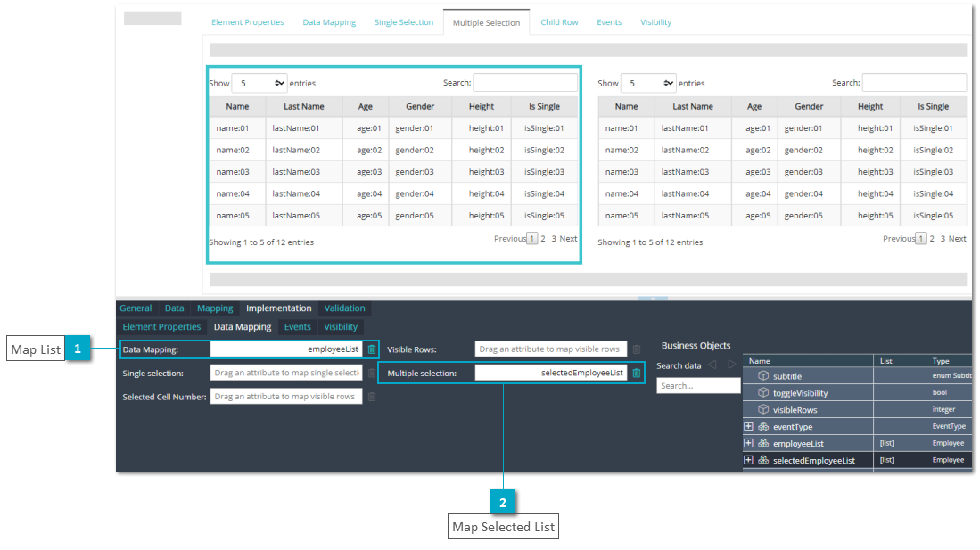Click Next in the left table pagination
Image resolution: width=980 pixels, height=550 pixels.
point(568,239)
